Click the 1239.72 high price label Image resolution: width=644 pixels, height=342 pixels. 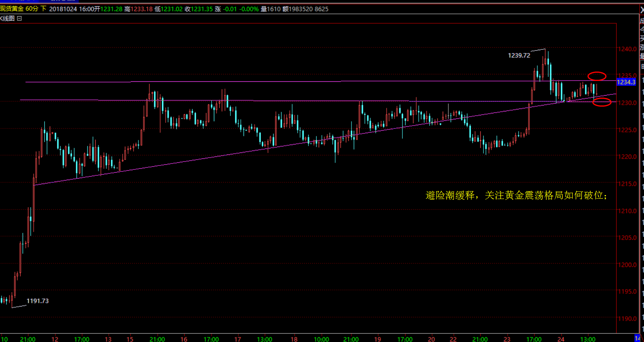tap(519, 56)
